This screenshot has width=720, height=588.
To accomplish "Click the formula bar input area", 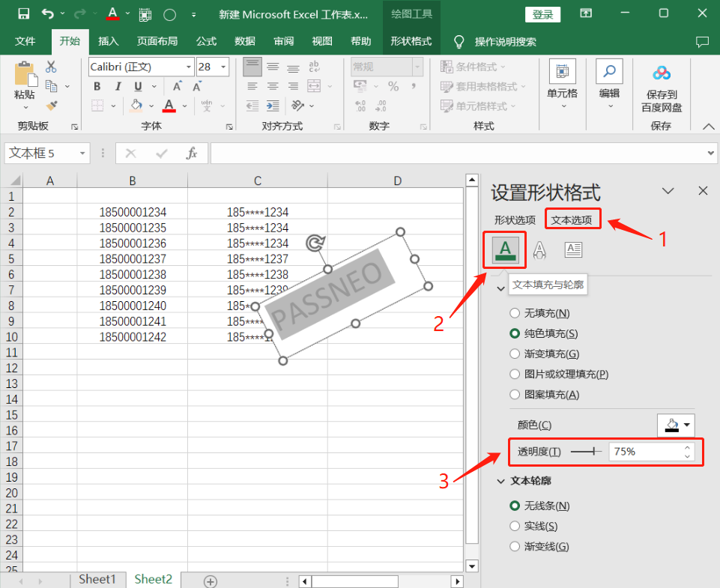I will tap(459, 154).
